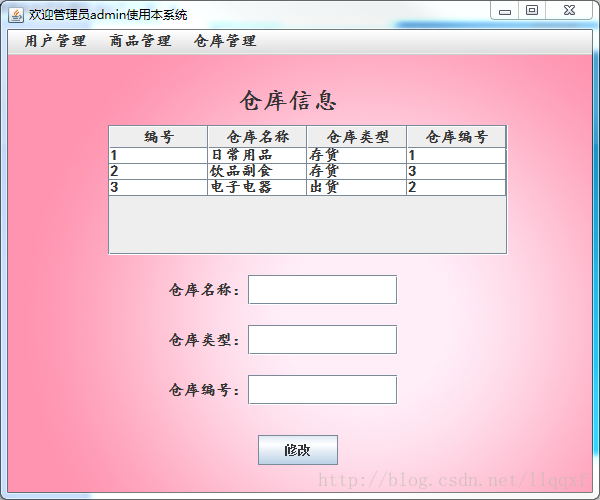Screen dimensions: 600x500
Task: Focus the 仓库编号 input field
Action: [323, 390]
